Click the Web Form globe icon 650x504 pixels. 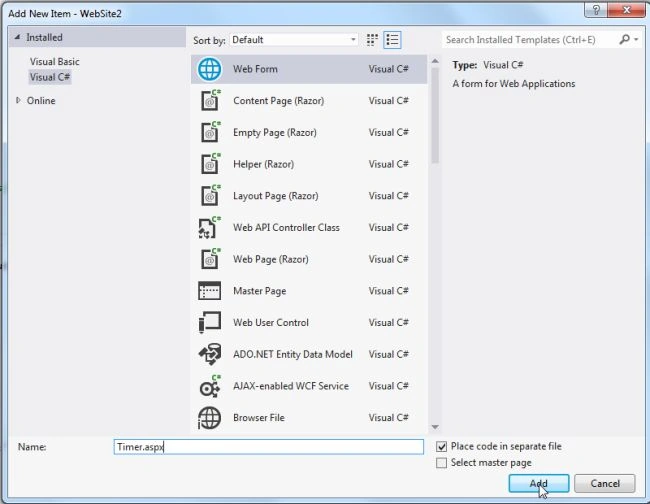209,69
